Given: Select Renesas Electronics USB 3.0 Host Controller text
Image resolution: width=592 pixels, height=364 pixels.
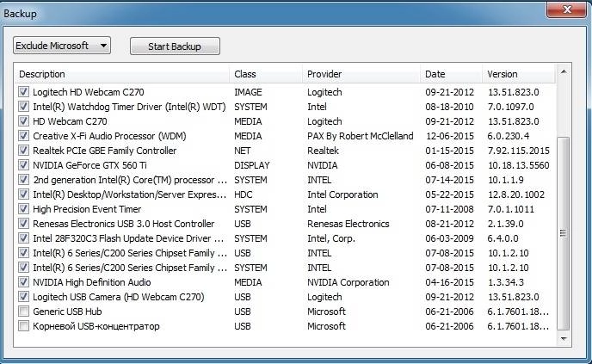Looking at the screenshot, I should (x=123, y=224).
